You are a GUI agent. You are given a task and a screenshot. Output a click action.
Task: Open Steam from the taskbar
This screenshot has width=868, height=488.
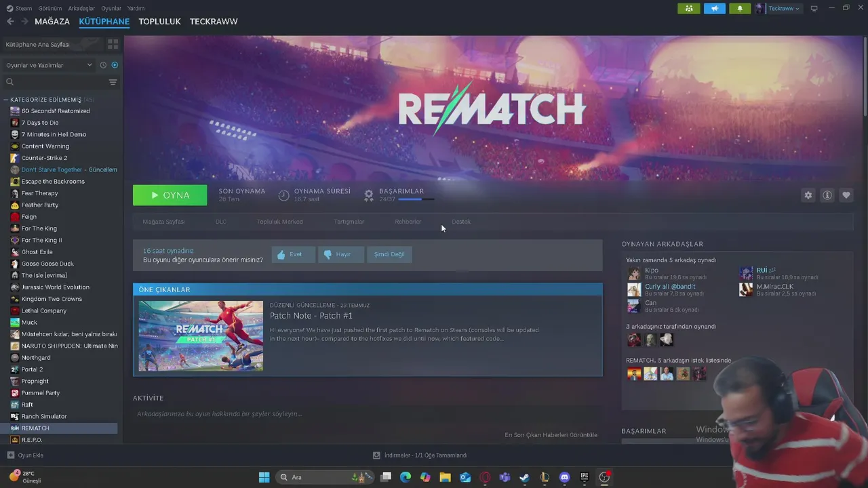tap(525, 477)
